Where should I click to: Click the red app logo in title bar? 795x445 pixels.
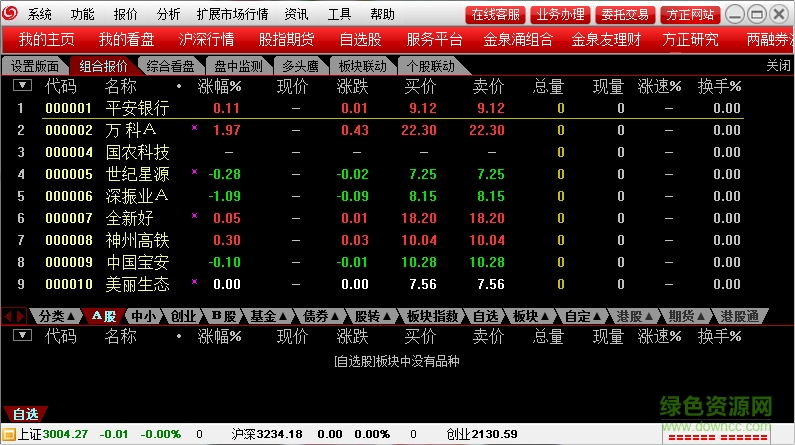(11, 14)
